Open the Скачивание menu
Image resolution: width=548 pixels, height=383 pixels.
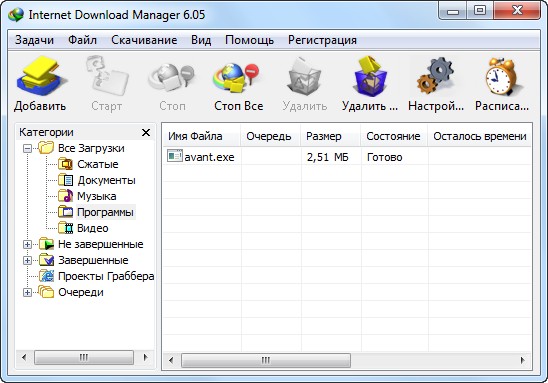144,40
